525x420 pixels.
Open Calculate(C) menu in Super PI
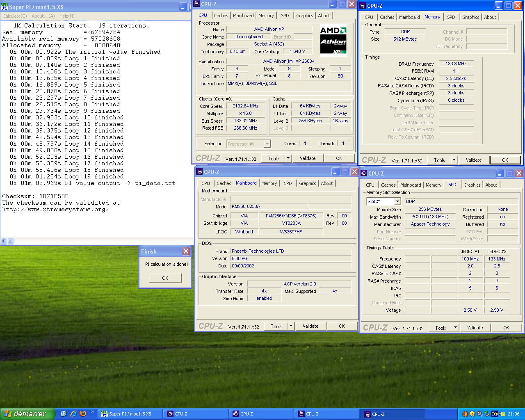tap(15, 16)
